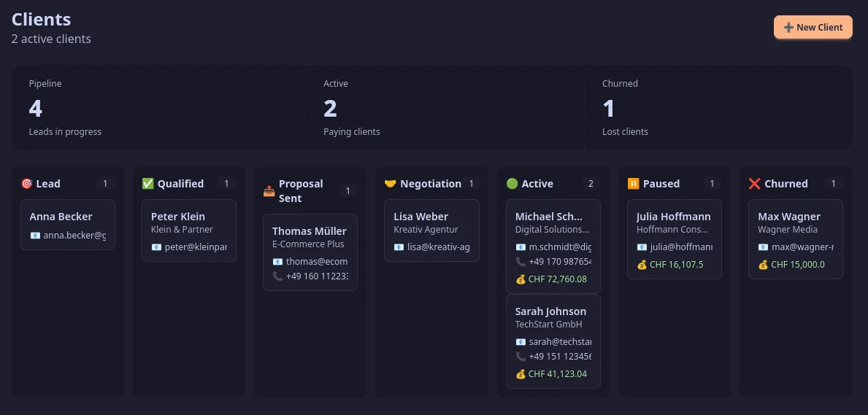Select the Churned stats panel
The height and width of the screenshot is (415, 868).
(x=718, y=108)
